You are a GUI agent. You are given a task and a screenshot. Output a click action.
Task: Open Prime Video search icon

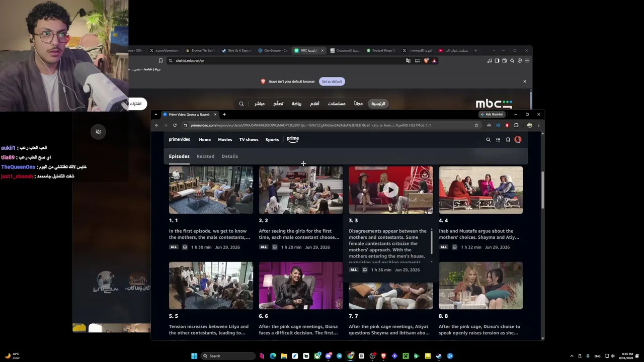point(488,140)
